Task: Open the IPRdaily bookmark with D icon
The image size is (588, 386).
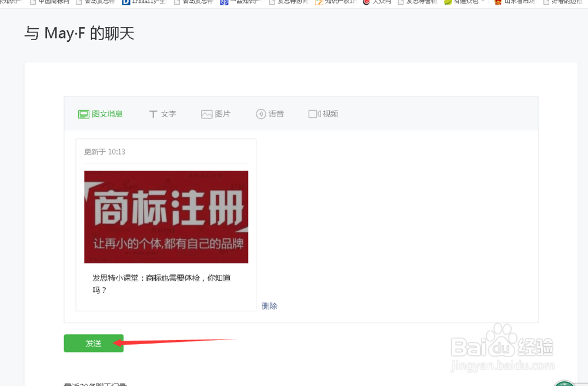Action: 144,2
